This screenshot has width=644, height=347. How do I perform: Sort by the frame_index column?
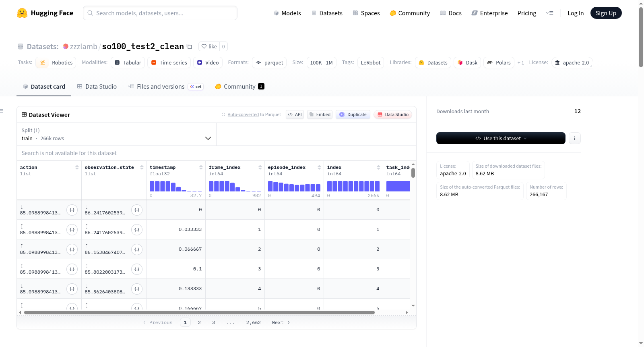coord(260,167)
